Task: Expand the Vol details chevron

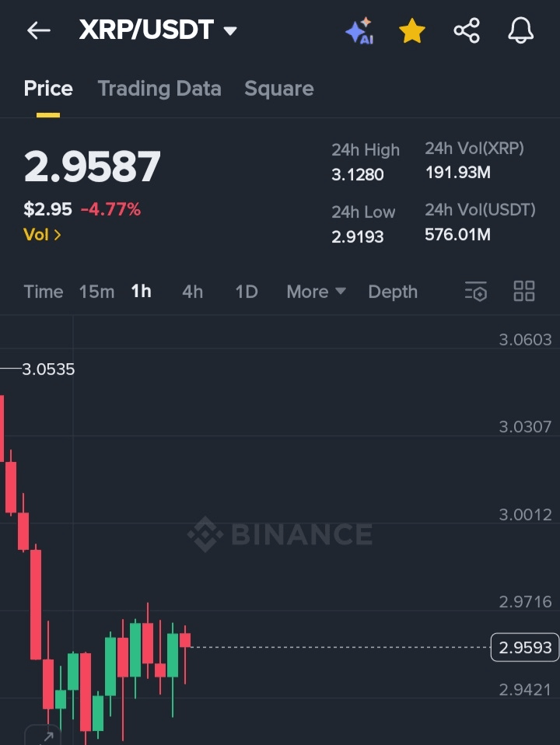Action: (x=43, y=234)
